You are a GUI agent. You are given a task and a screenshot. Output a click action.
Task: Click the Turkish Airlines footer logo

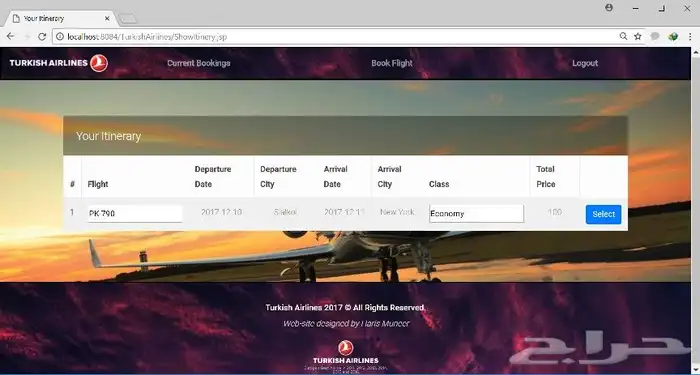click(x=346, y=352)
